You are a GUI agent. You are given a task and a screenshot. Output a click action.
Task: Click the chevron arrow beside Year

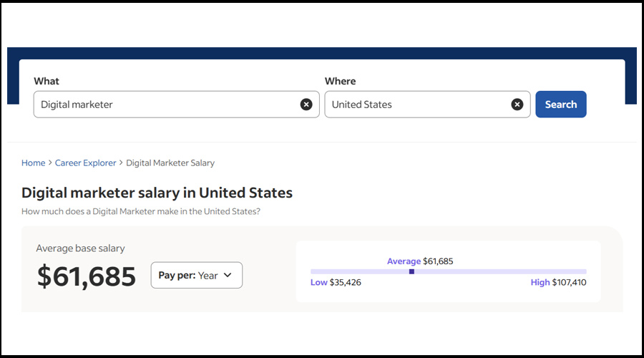228,275
